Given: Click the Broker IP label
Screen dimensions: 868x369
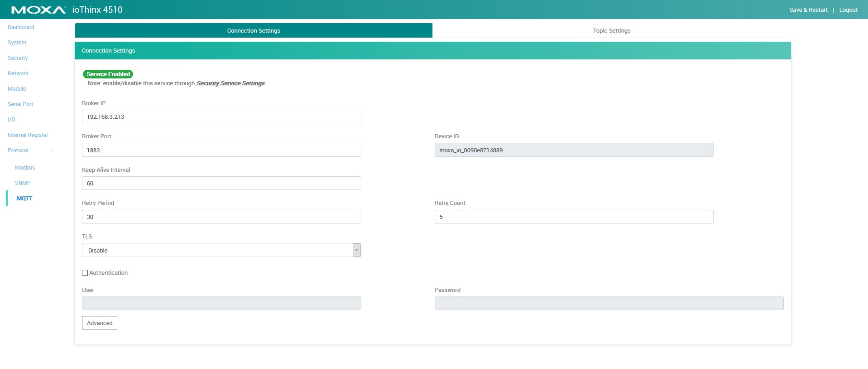Looking at the screenshot, I should tap(94, 103).
